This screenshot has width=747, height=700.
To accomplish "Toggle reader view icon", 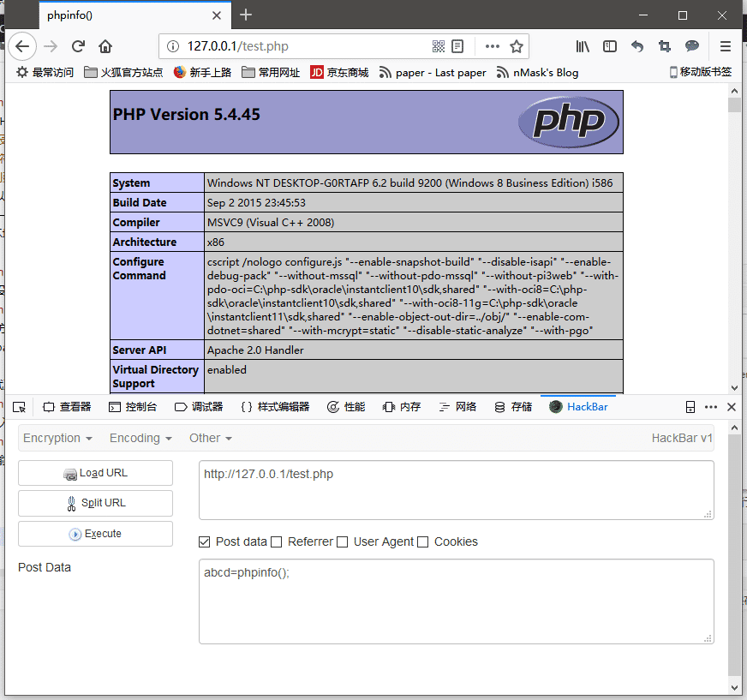I will [x=457, y=46].
